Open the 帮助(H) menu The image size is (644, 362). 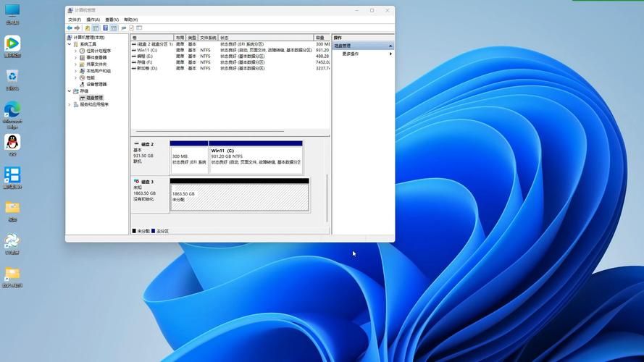(130, 20)
